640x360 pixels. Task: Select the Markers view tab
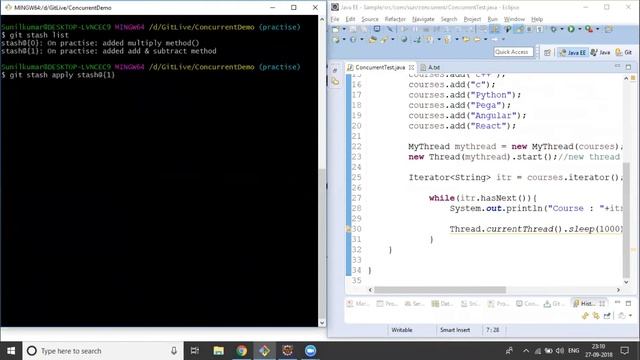point(358,303)
